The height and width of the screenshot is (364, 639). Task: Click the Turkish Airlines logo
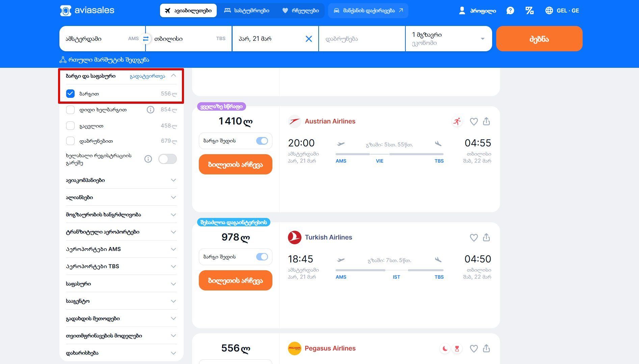tap(294, 237)
